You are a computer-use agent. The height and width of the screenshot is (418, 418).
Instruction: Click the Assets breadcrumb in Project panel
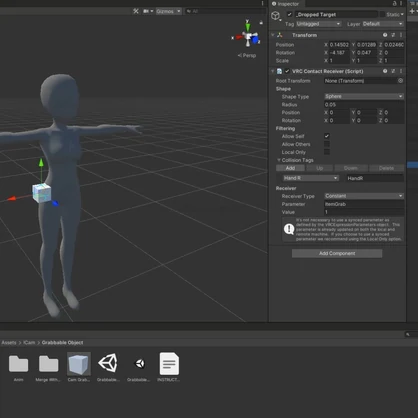9,343
